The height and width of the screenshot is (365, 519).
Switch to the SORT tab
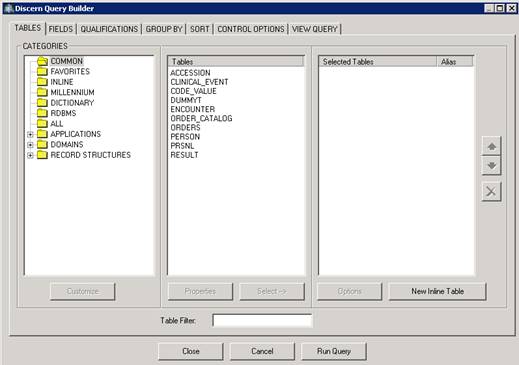(x=200, y=29)
